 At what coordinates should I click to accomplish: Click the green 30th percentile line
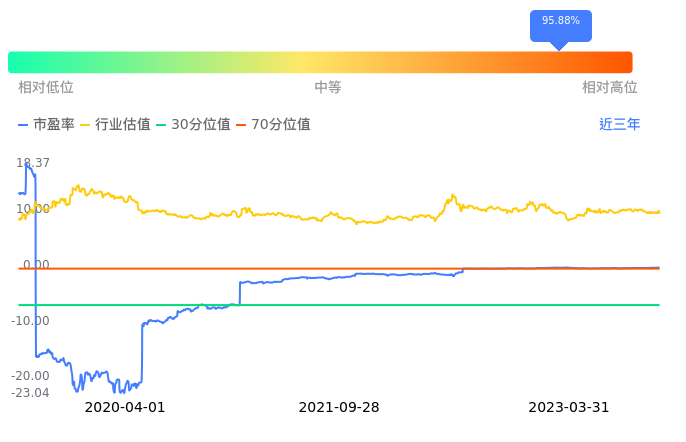400,305
